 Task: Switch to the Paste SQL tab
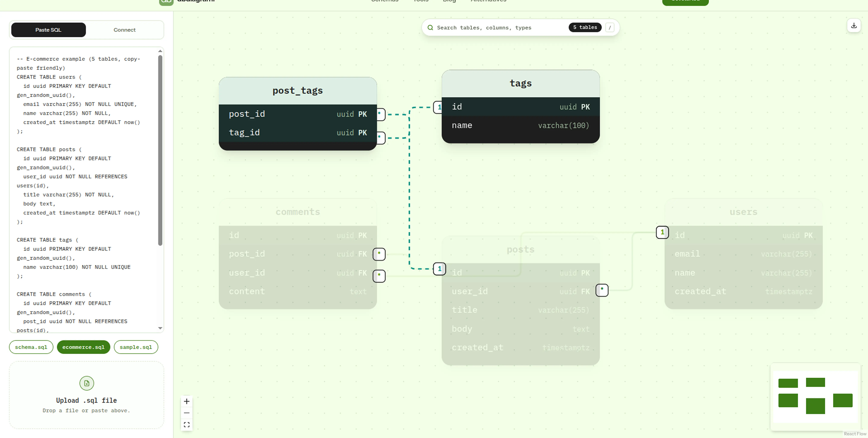click(x=49, y=30)
